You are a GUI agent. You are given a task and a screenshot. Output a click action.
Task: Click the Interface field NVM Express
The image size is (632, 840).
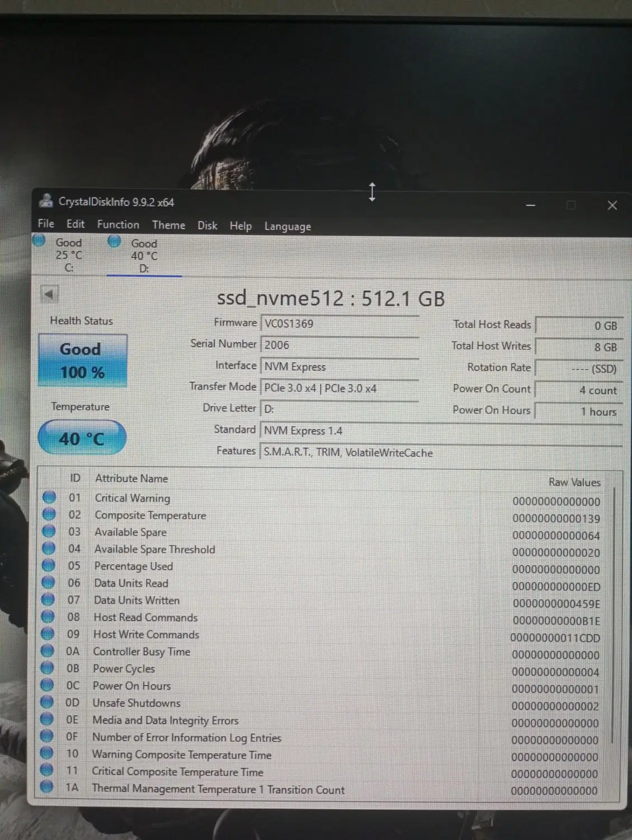(340, 367)
